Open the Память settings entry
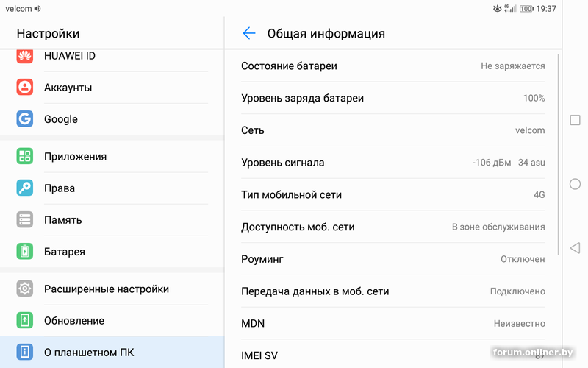The width and height of the screenshot is (588, 368). [112, 219]
